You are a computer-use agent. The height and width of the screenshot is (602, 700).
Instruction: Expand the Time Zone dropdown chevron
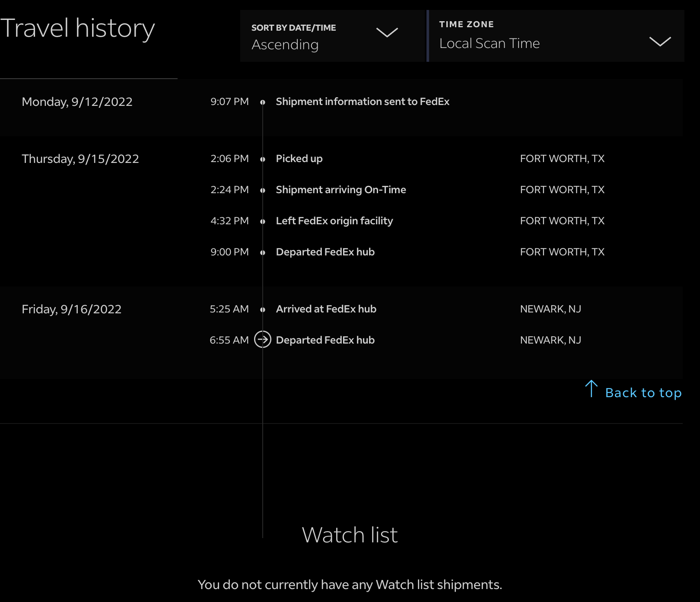point(660,41)
